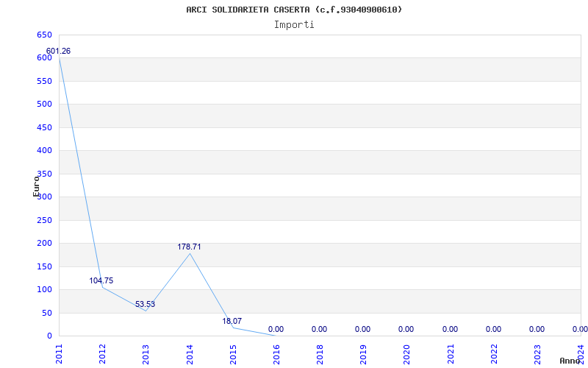
Task: Click the 500 y-axis tick label
Action: point(44,104)
